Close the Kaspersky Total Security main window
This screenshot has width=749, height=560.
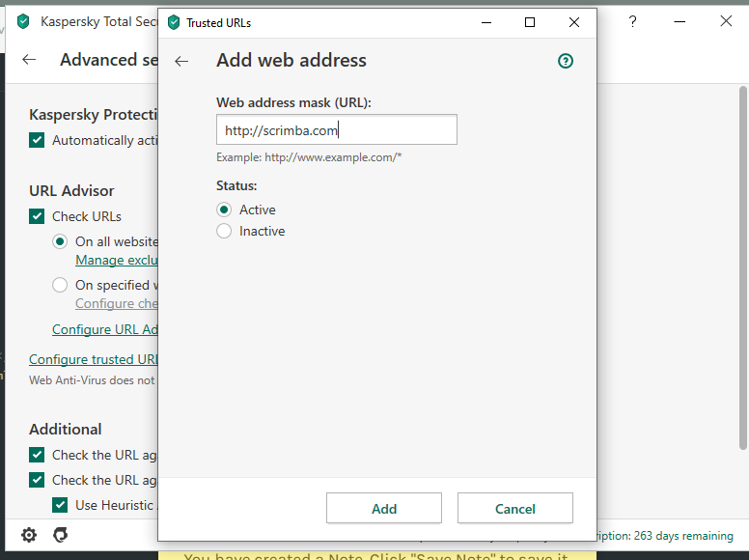coord(726,21)
